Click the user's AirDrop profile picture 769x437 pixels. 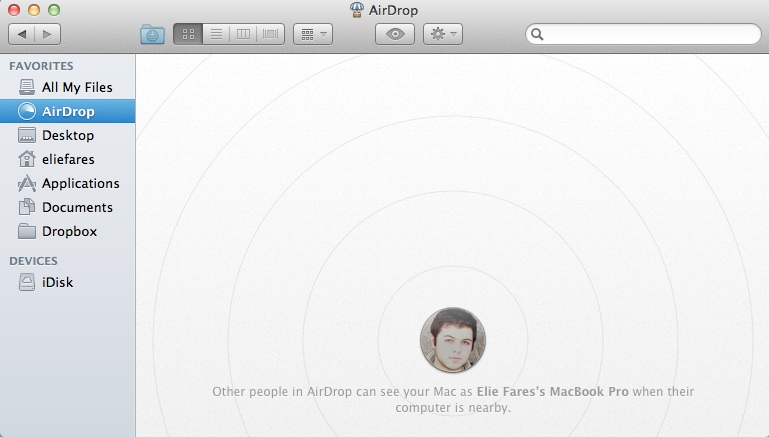(x=452, y=340)
